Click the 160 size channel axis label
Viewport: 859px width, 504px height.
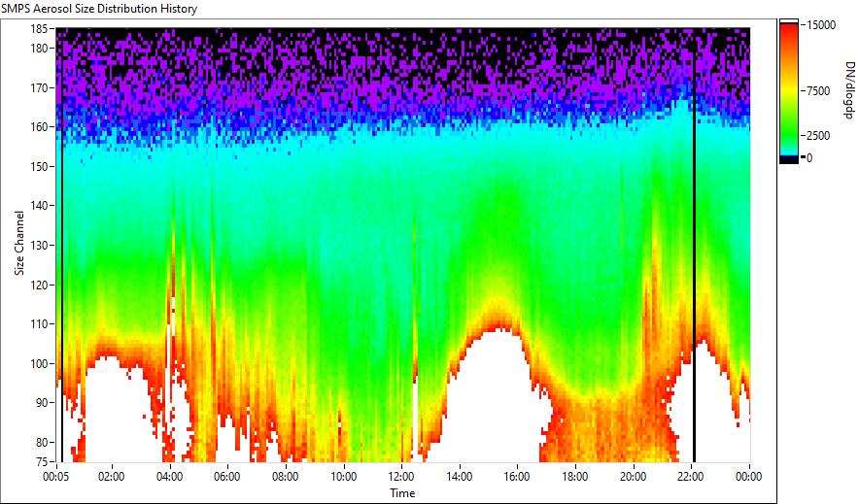click(x=41, y=127)
